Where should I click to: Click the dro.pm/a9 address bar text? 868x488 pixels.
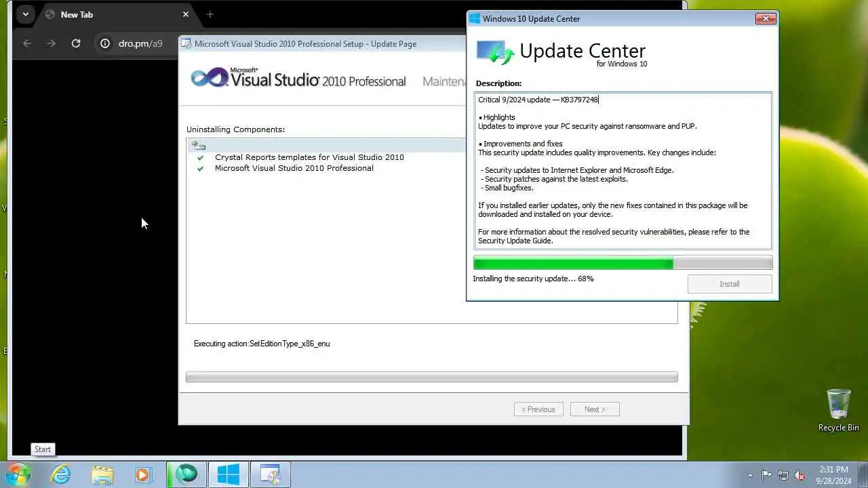point(140,43)
